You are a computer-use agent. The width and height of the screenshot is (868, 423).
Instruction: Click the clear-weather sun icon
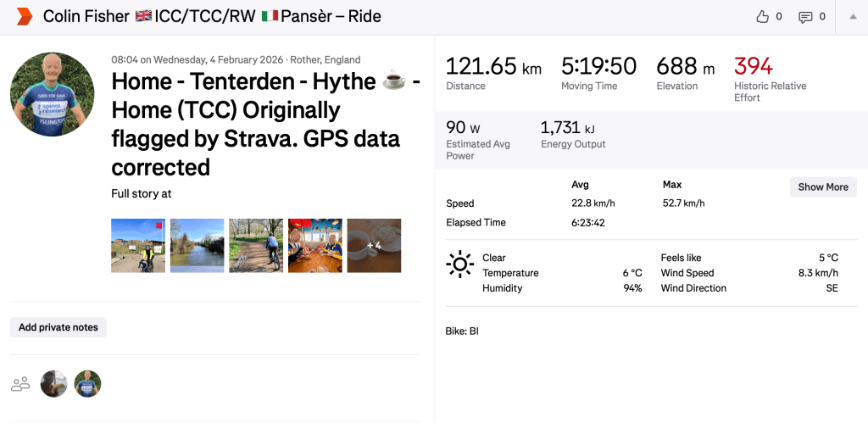pyautogui.click(x=459, y=264)
